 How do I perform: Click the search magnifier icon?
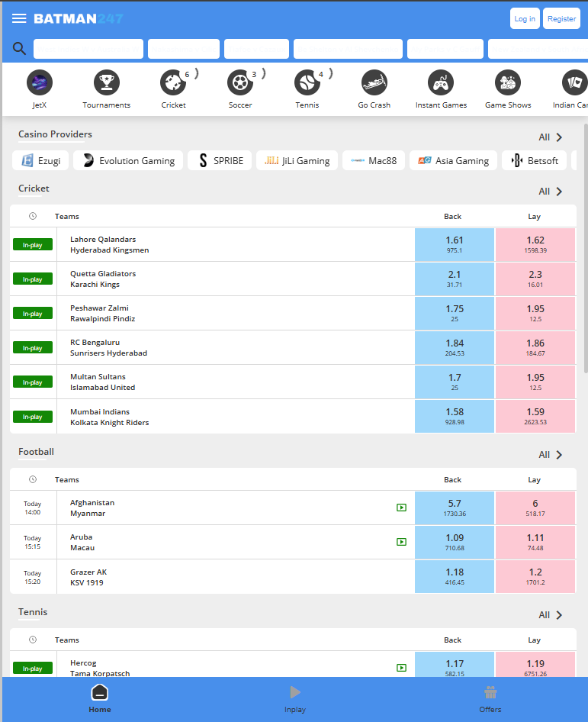click(x=19, y=49)
